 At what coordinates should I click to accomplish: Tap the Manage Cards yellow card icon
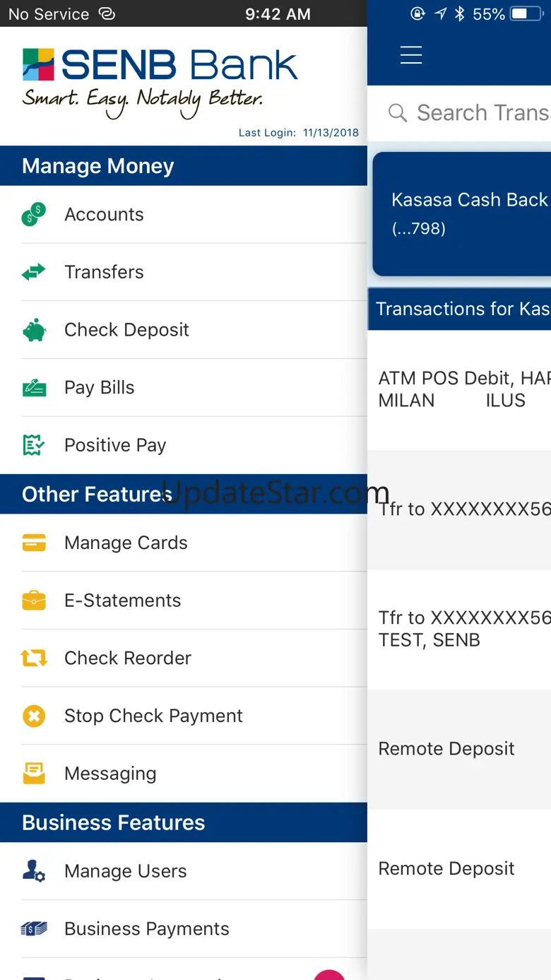click(x=34, y=543)
